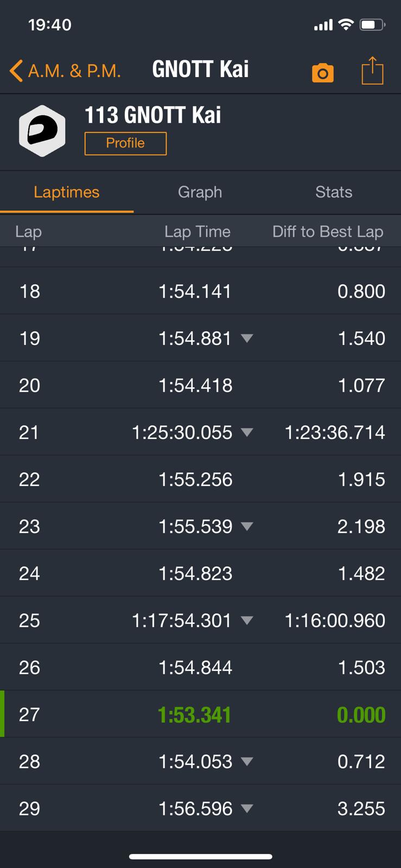The width and height of the screenshot is (401, 868).
Task: Select best lap 27 row time
Action: coord(194,714)
